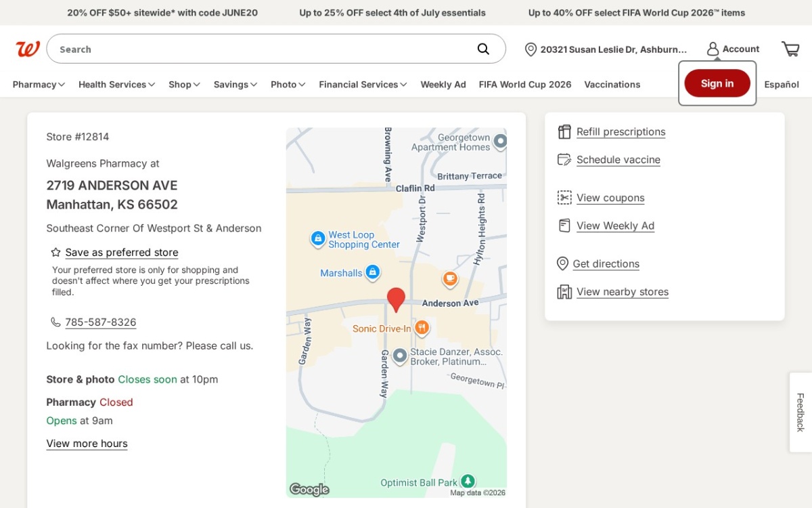The width and height of the screenshot is (812, 508).
Task: Click the Georgetown Apartment Homes map marker
Action: (x=500, y=141)
